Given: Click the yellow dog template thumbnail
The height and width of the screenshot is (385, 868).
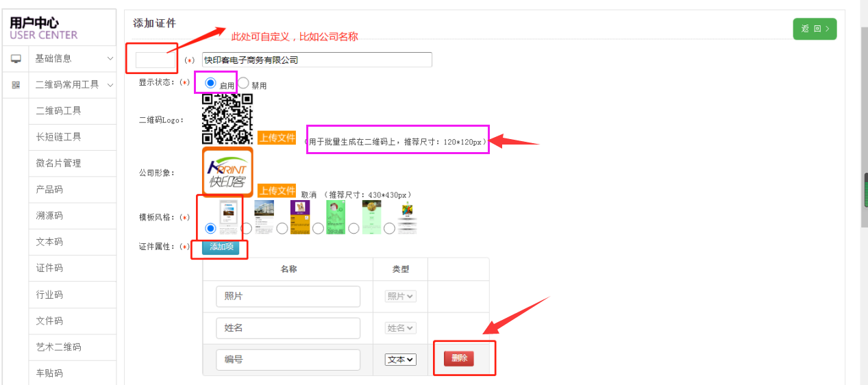Looking at the screenshot, I should click(300, 217).
